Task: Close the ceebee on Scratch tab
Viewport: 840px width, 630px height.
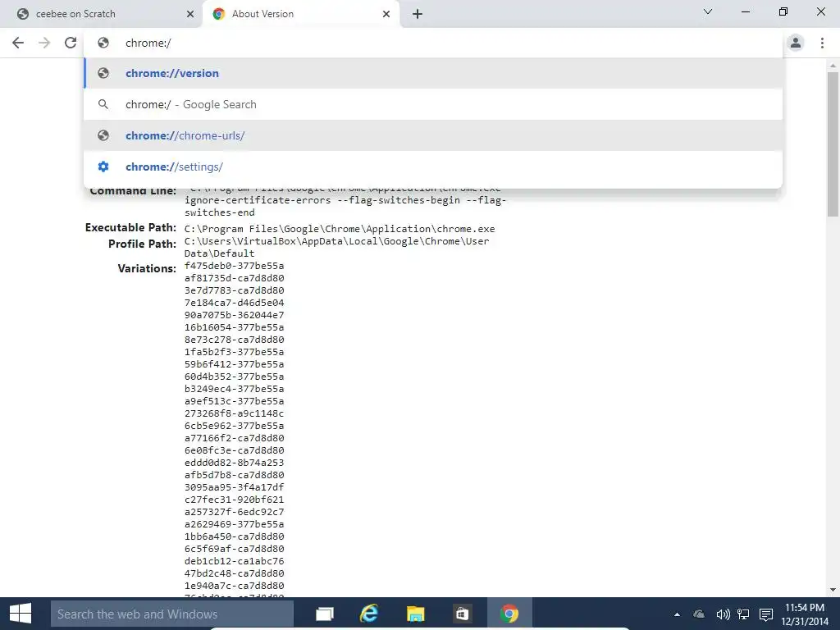Action: (x=190, y=14)
